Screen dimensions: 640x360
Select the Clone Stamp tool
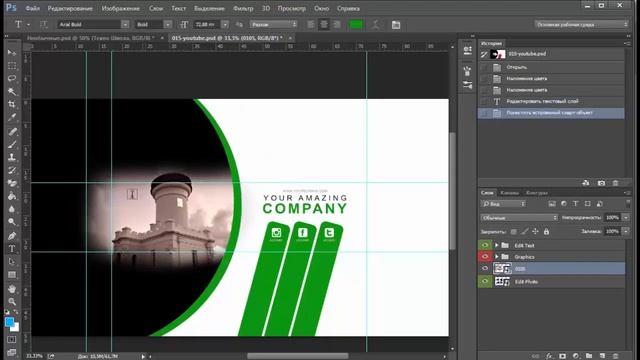12,157
